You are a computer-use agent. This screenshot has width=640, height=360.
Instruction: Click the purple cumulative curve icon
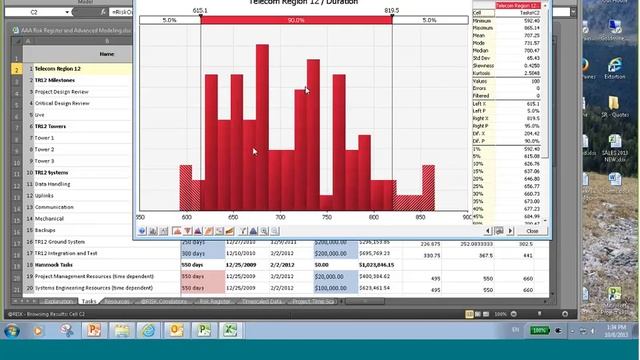198,231
